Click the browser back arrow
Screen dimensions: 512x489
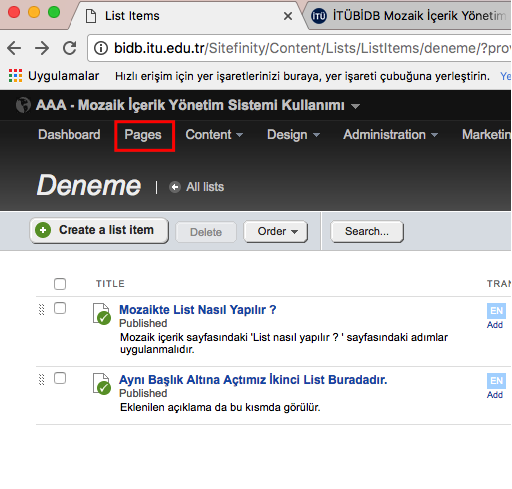point(14,48)
